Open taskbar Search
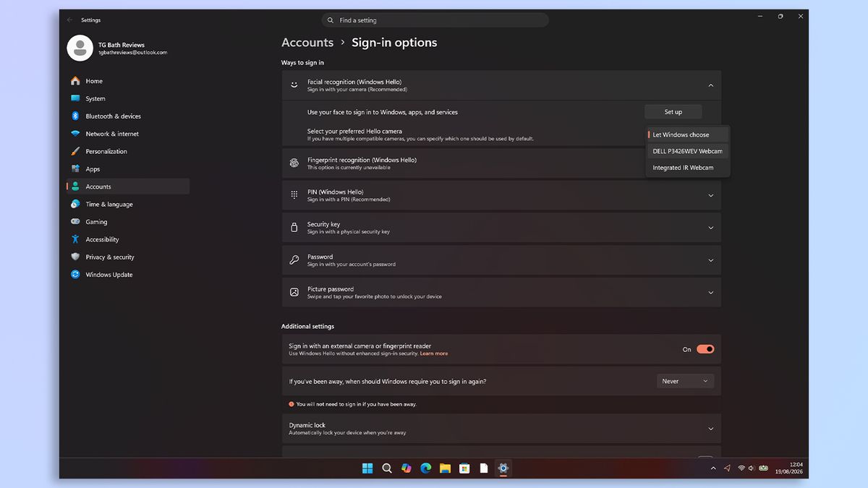868x488 pixels. [x=387, y=468]
